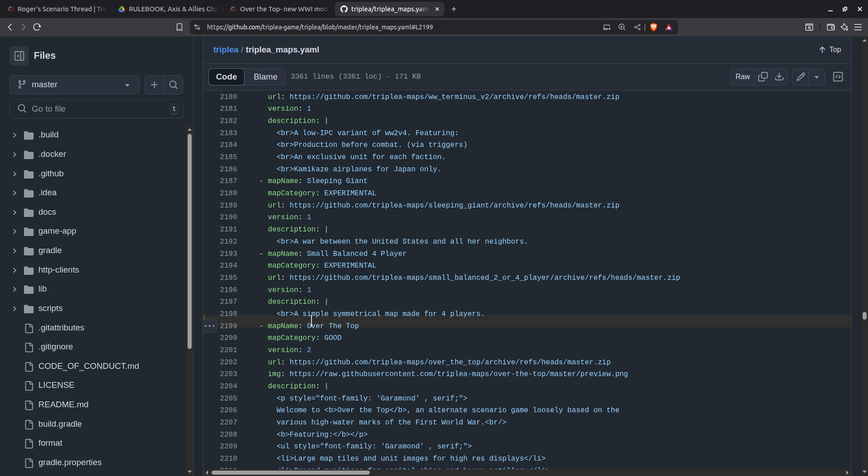868x476 pixels.
Task: Jump to Top of file
Action: click(830, 50)
